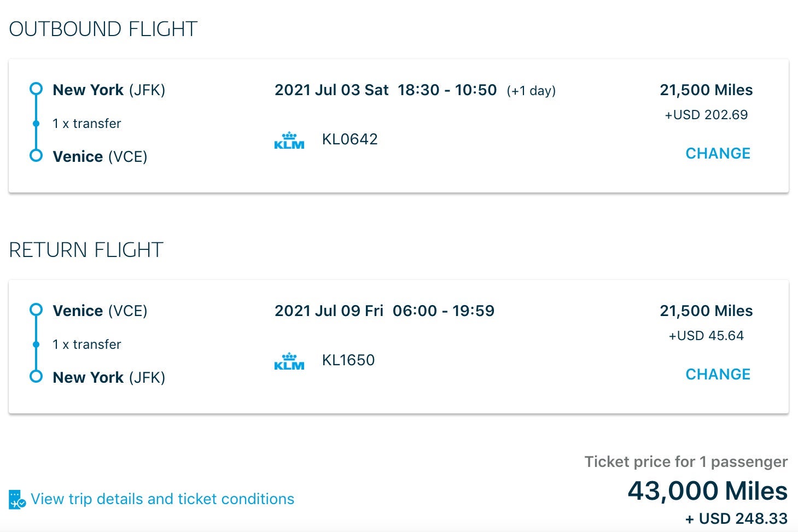Select outbound flight number KL0642
Viewport: 798px width, 532px height.
[350, 139]
